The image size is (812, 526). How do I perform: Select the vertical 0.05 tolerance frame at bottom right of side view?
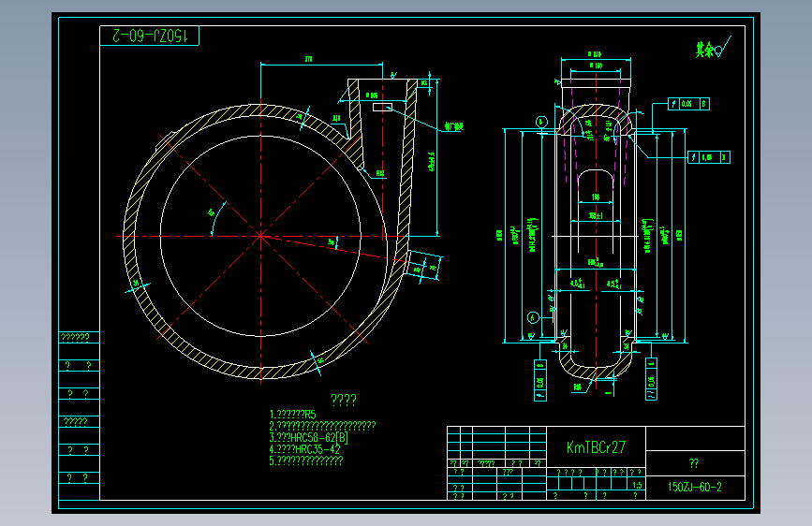(x=652, y=379)
